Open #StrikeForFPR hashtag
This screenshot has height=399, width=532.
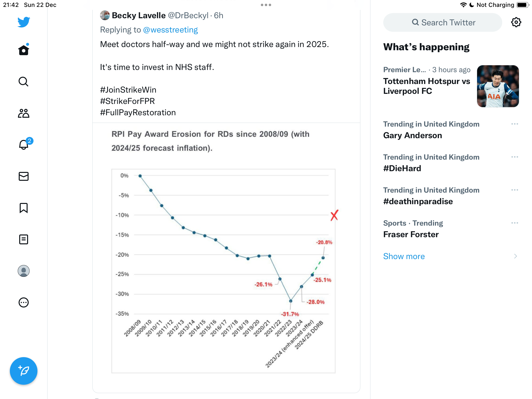127,101
